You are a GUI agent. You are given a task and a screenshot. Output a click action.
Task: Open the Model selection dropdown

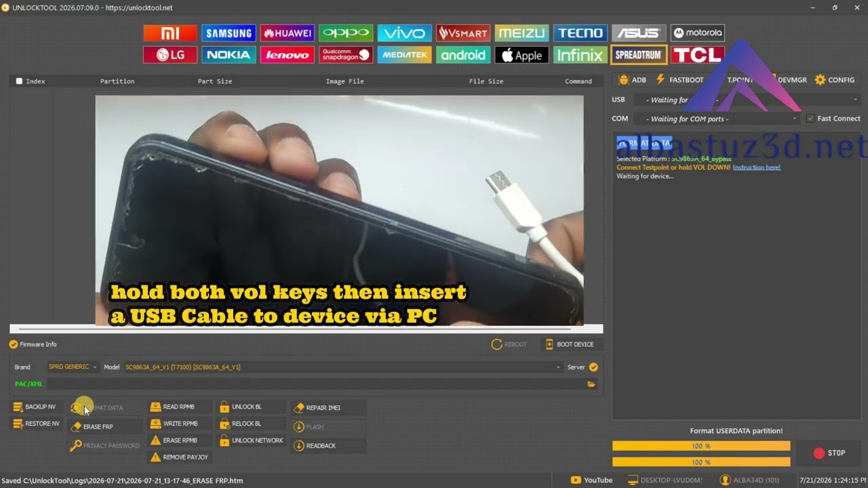(x=343, y=367)
